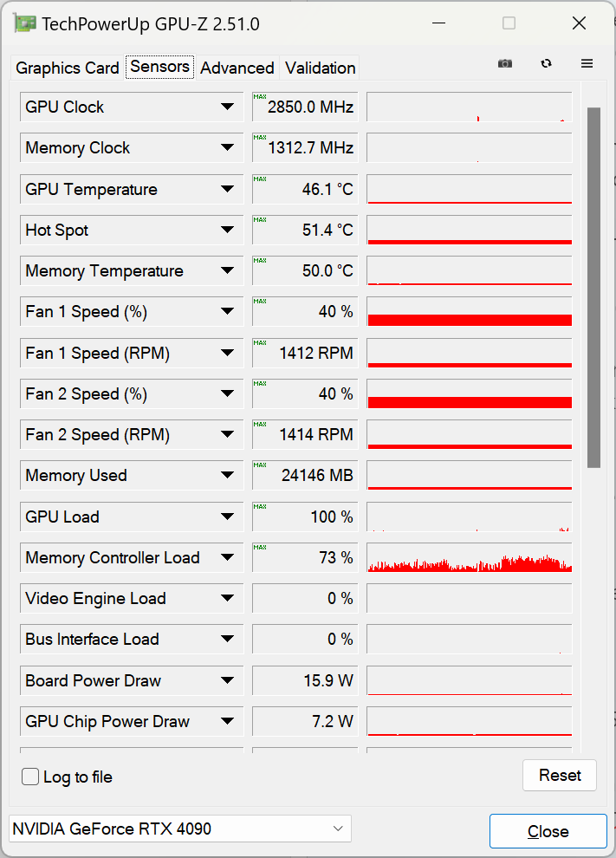
Task: Open the NVIDIA GeForce RTX 4090 selector
Action: 180,829
